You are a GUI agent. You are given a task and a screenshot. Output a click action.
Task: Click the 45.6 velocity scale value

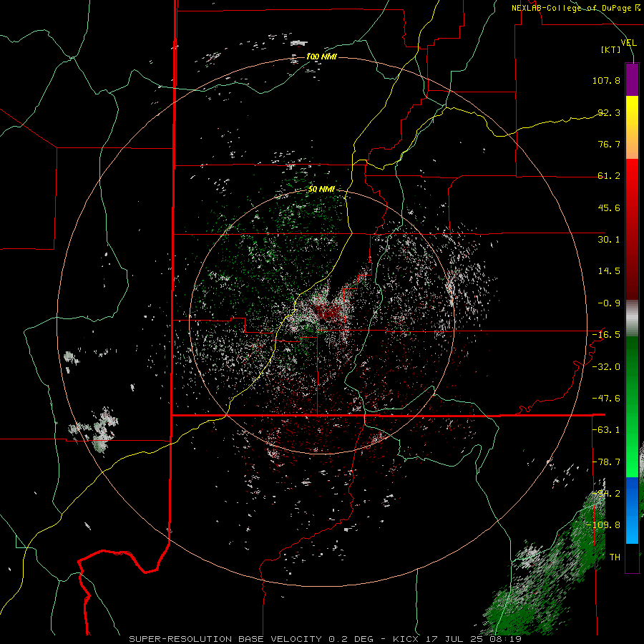[609, 208]
